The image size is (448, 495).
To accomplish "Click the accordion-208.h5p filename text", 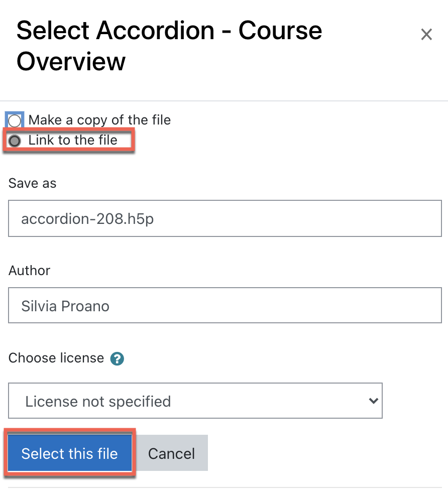I will pyautogui.click(x=87, y=219).
